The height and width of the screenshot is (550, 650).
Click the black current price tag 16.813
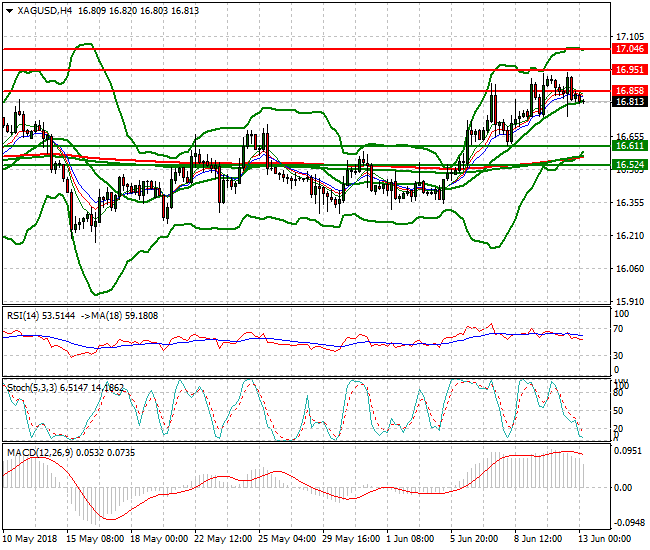pos(630,102)
